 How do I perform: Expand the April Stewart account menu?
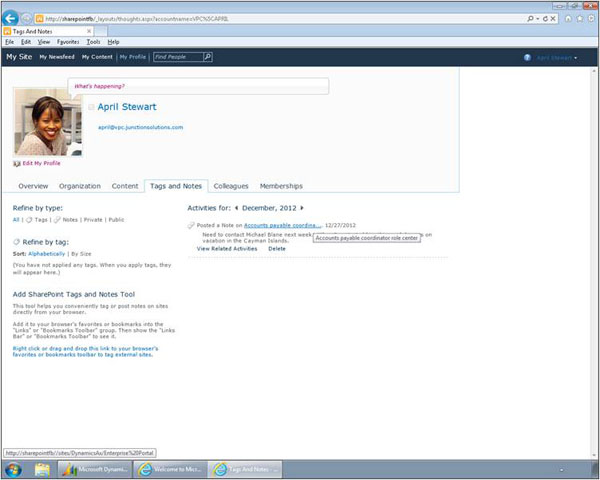(x=557, y=58)
